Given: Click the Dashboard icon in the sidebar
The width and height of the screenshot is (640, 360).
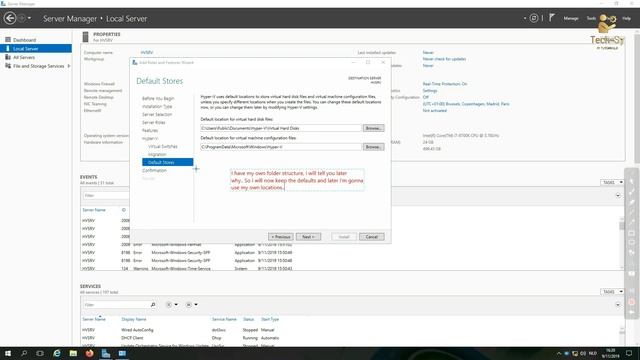Looking at the screenshot, I should (8, 40).
